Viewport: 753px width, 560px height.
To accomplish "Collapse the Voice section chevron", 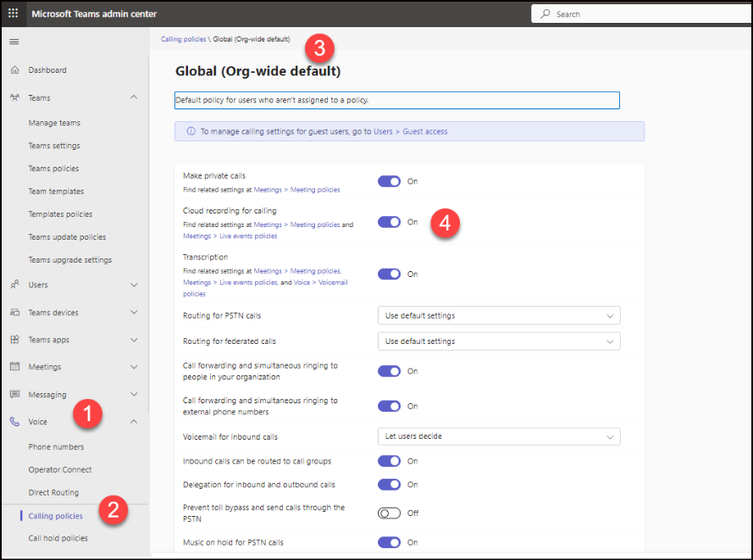I will pos(134,422).
